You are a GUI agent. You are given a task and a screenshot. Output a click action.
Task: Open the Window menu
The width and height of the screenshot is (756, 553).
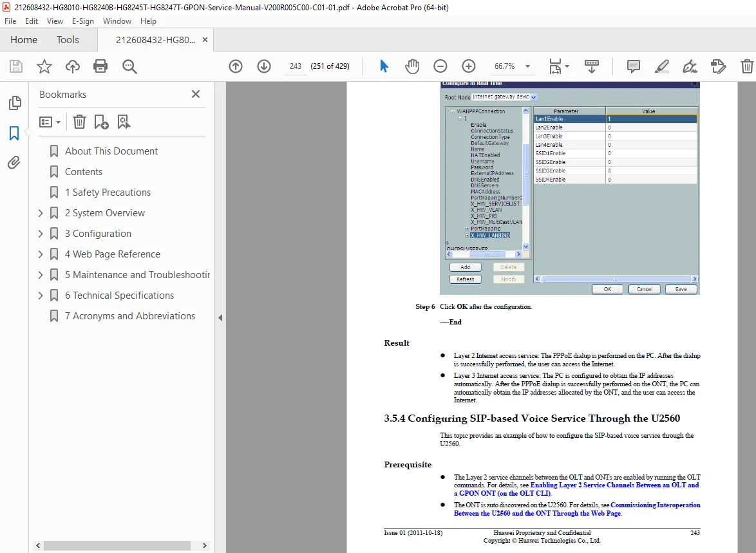pyautogui.click(x=117, y=21)
